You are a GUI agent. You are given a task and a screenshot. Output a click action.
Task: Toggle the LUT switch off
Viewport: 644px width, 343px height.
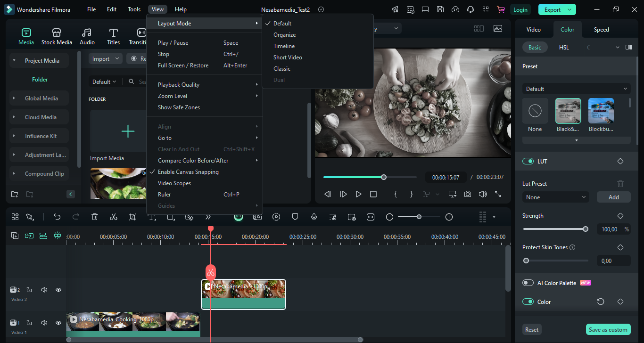point(528,161)
